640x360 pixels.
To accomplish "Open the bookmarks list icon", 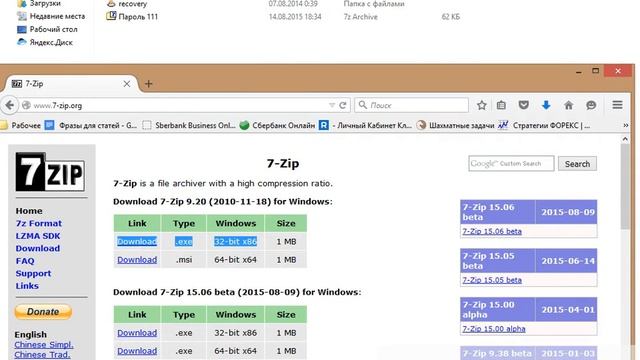I will point(501,105).
